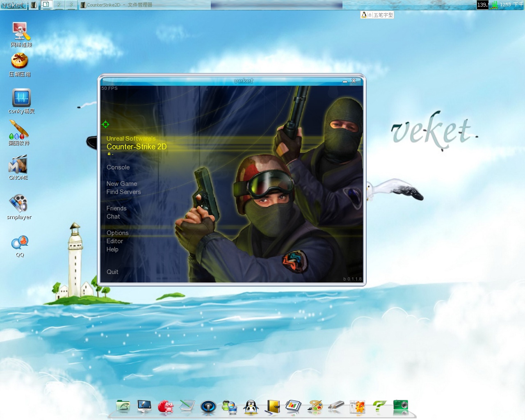Open the veket start menu
The width and height of the screenshot is (525, 420).
pyautogui.click(x=14, y=5)
